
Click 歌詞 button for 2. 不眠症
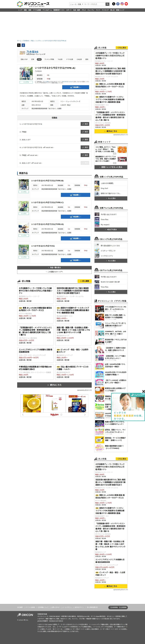85,132
